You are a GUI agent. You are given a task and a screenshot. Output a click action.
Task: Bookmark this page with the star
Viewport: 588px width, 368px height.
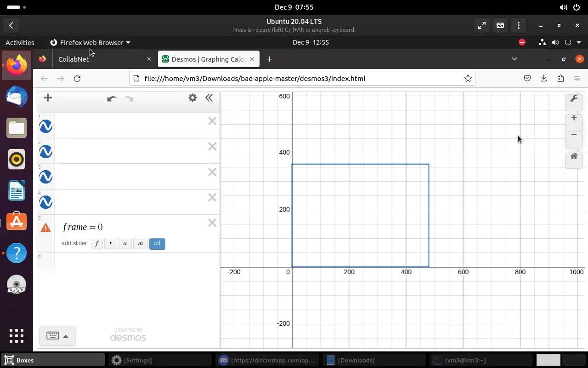tap(468, 78)
